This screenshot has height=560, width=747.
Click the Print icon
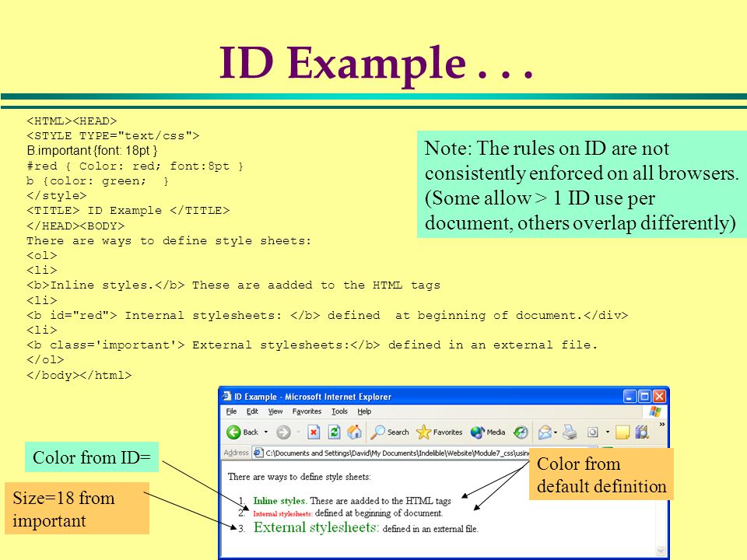click(570, 432)
